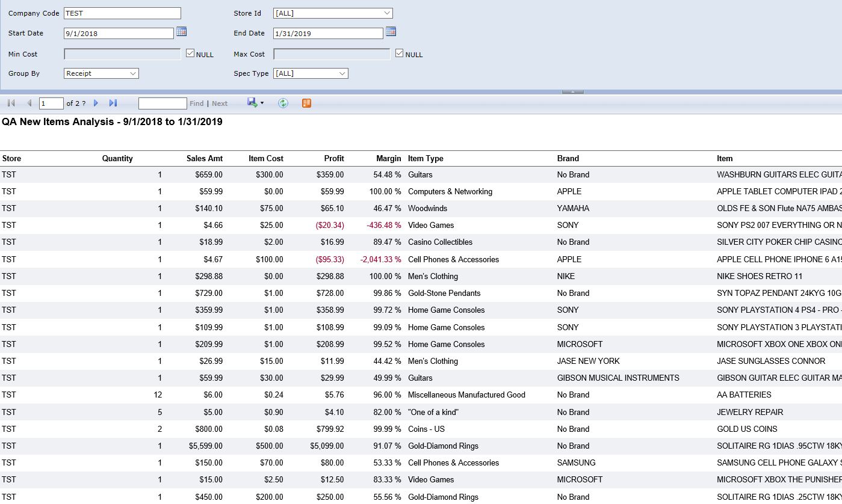The image size is (842, 504).
Task: Focus the Start Date field
Action: (119, 34)
